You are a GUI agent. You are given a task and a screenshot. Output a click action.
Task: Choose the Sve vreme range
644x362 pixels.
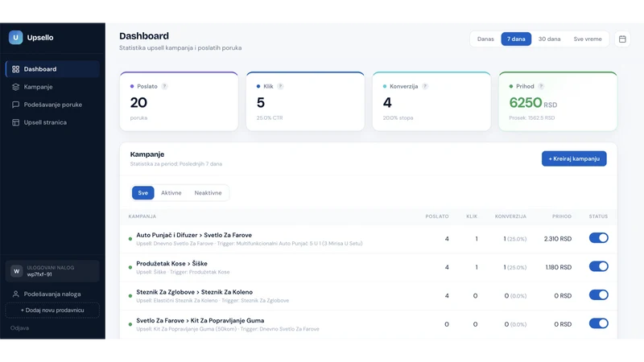[x=588, y=39]
